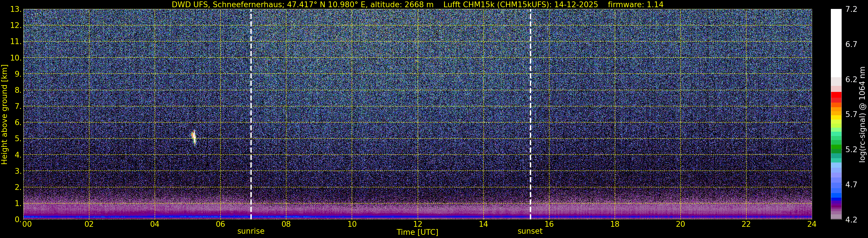The image size is (868, 238).
Task: Click the time axis tick '24'
Action: pyautogui.click(x=812, y=224)
